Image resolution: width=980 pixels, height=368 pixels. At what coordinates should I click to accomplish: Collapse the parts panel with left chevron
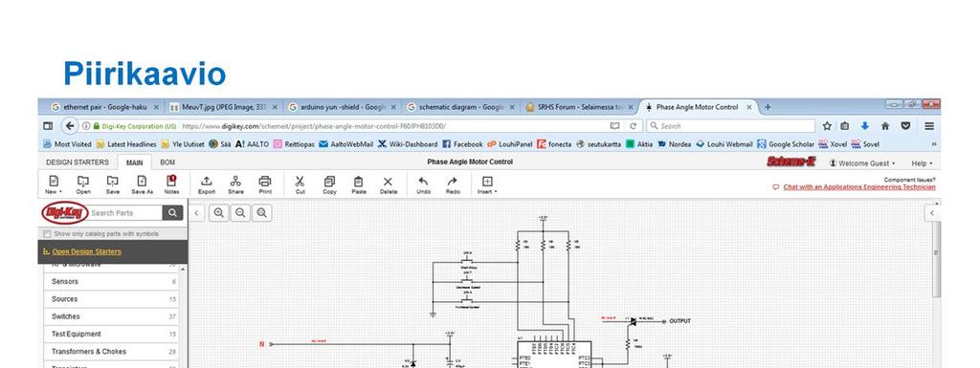tap(196, 213)
